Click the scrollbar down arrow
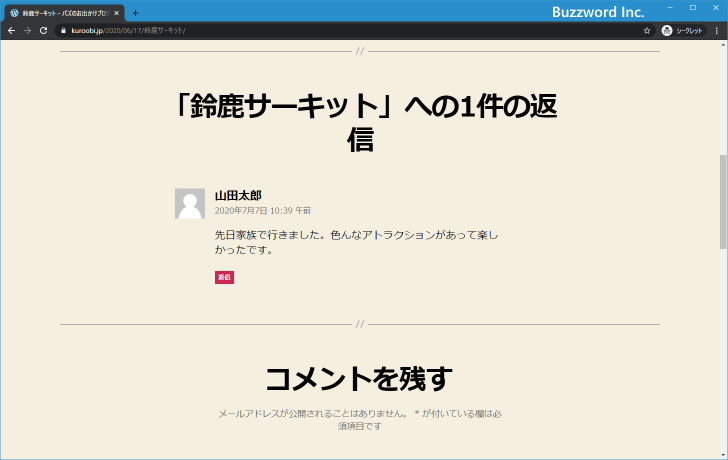 [723, 455]
